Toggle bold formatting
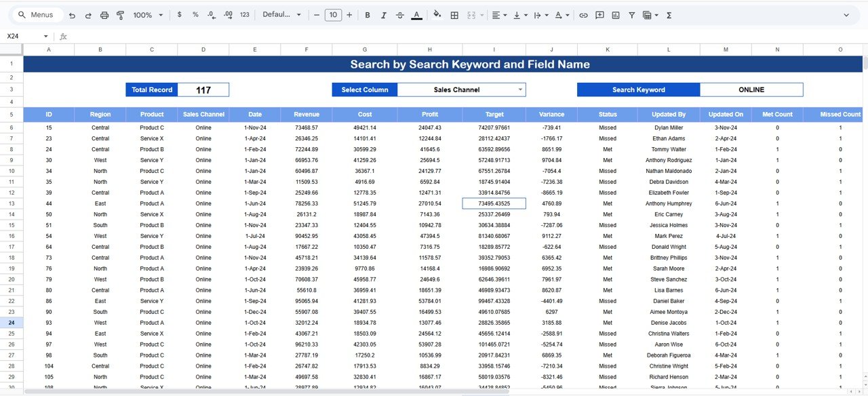The height and width of the screenshot is (396, 868). [368, 15]
